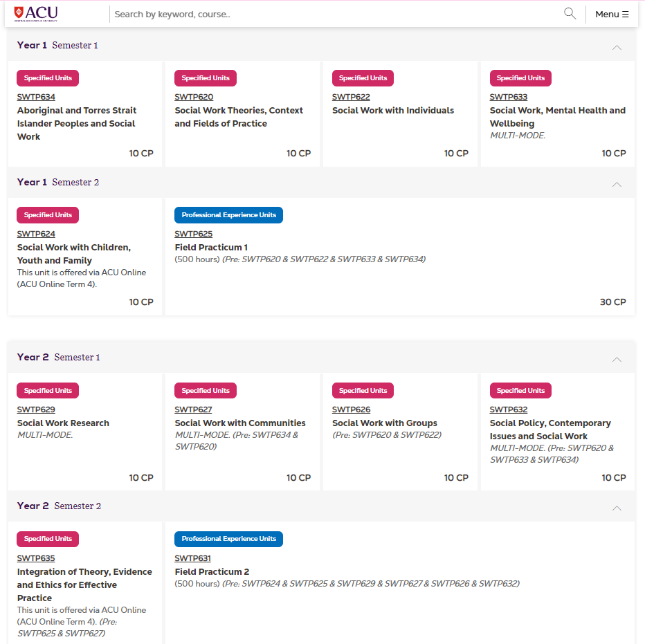Open unit SWTP635 link
Viewport: 645px width, 644px height.
[x=36, y=558]
